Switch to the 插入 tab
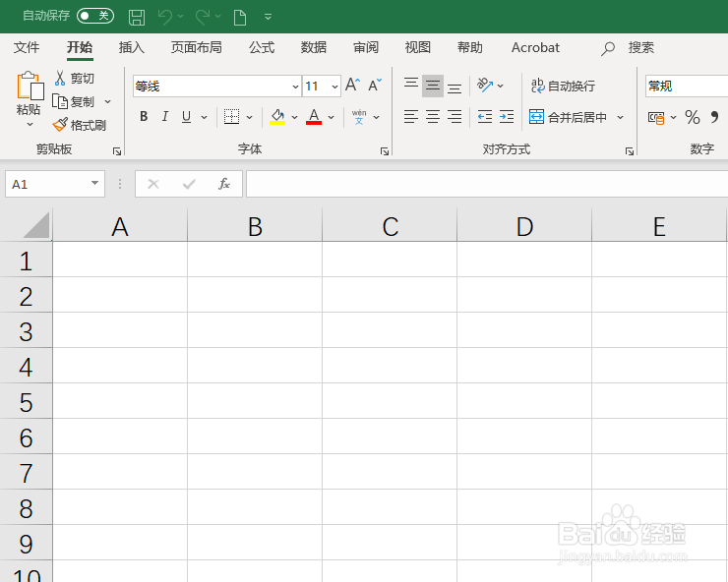The image size is (728, 582). click(x=132, y=47)
